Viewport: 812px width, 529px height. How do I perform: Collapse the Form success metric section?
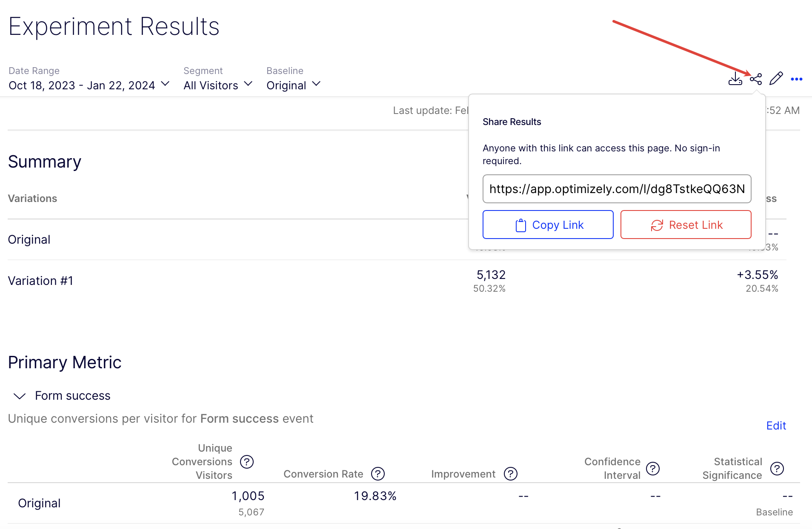(20, 396)
